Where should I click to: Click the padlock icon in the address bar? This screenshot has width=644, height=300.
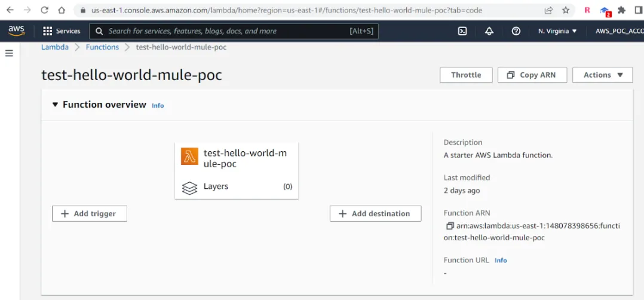point(84,10)
